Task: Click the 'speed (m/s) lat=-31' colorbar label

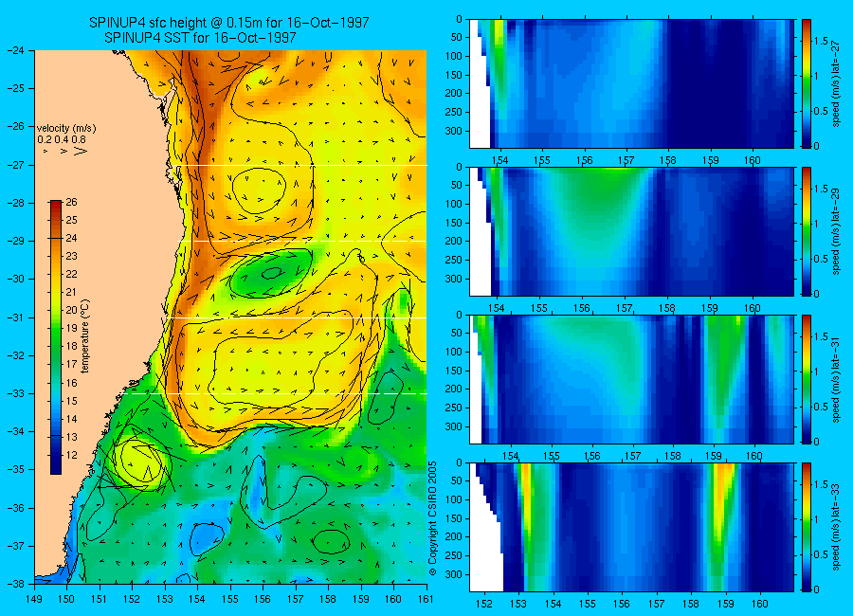Action: 836,379
